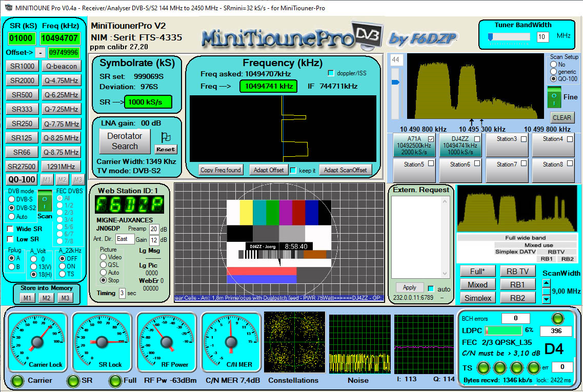Select the Auto DVB mode radio button
Screen dimensions: 583x392
(x=11, y=217)
